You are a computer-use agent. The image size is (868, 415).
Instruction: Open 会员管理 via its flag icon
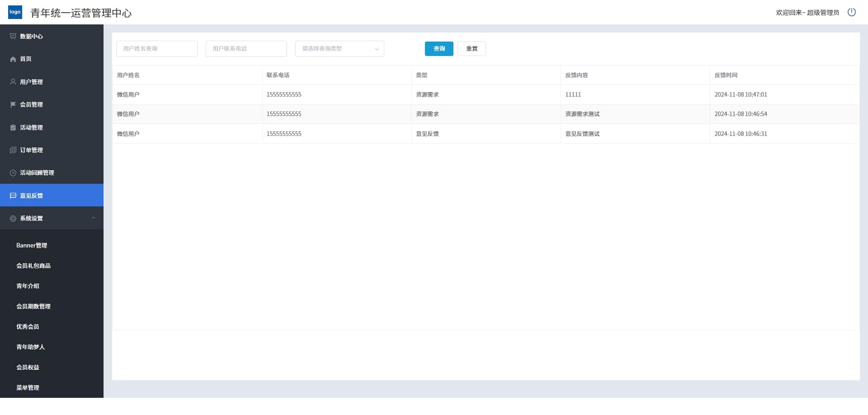coord(13,104)
